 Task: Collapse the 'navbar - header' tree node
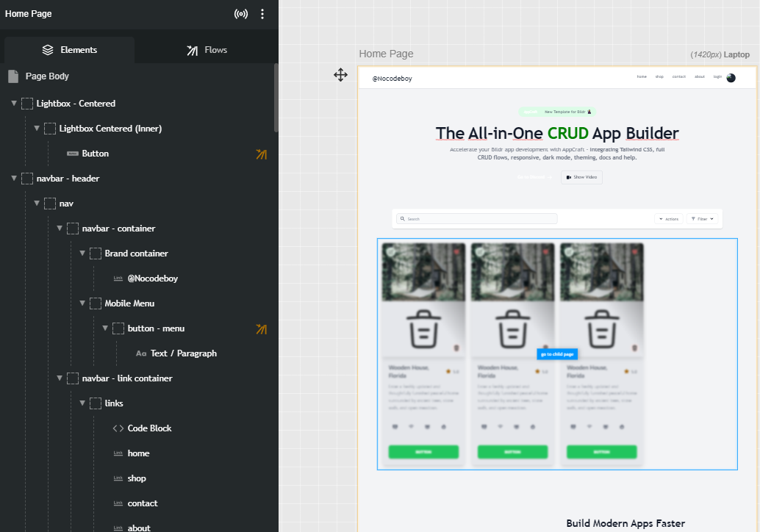15,178
